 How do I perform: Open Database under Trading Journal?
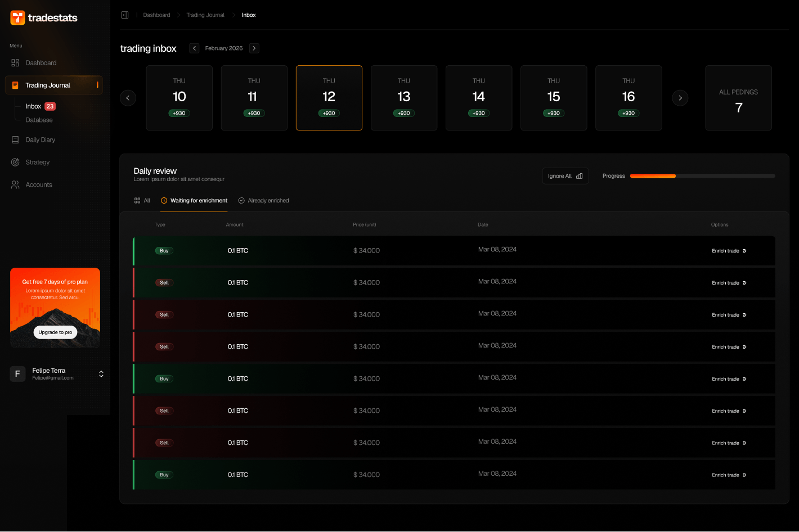tap(39, 120)
